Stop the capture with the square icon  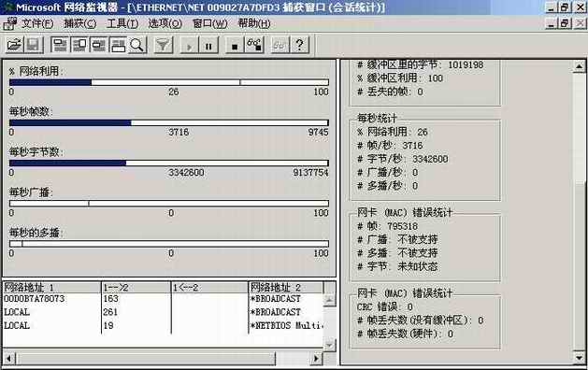235,45
